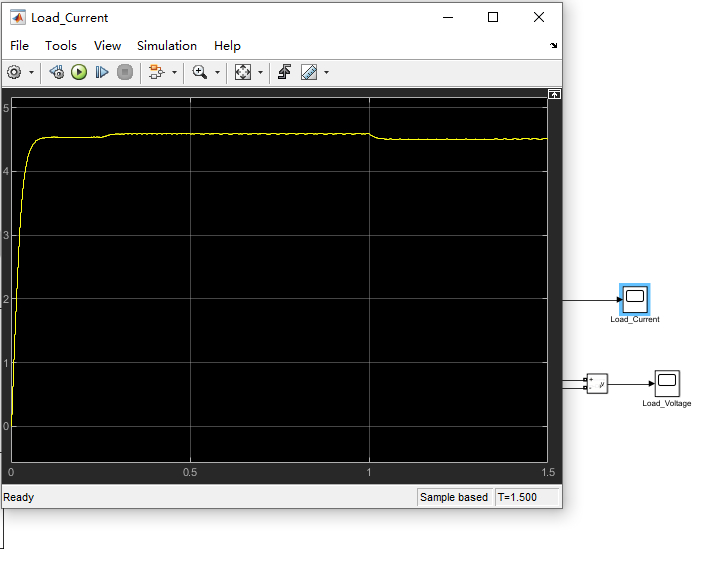Viewport: 708px width, 572px height.
Task: Select the Load_Voltage scope block
Action: click(x=667, y=383)
